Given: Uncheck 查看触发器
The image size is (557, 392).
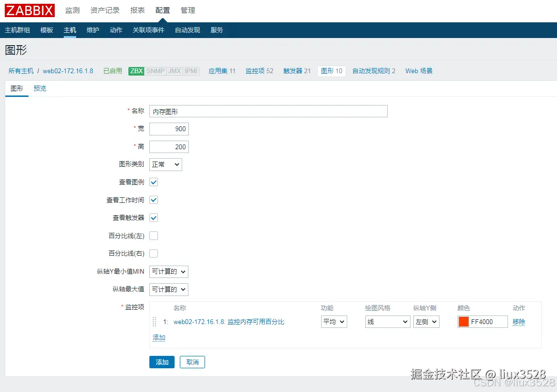Looking at the screenshot, I should tap(153, 218).
